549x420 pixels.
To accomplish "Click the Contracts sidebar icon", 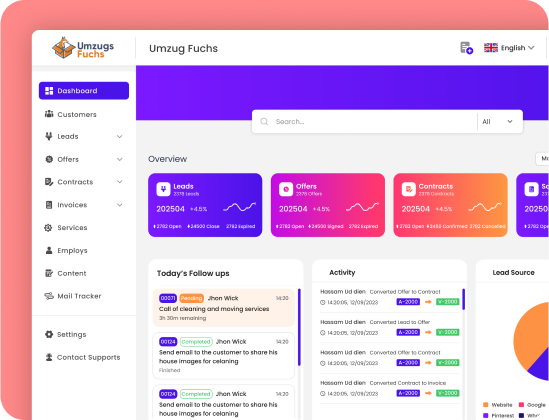I will [49, 182].
